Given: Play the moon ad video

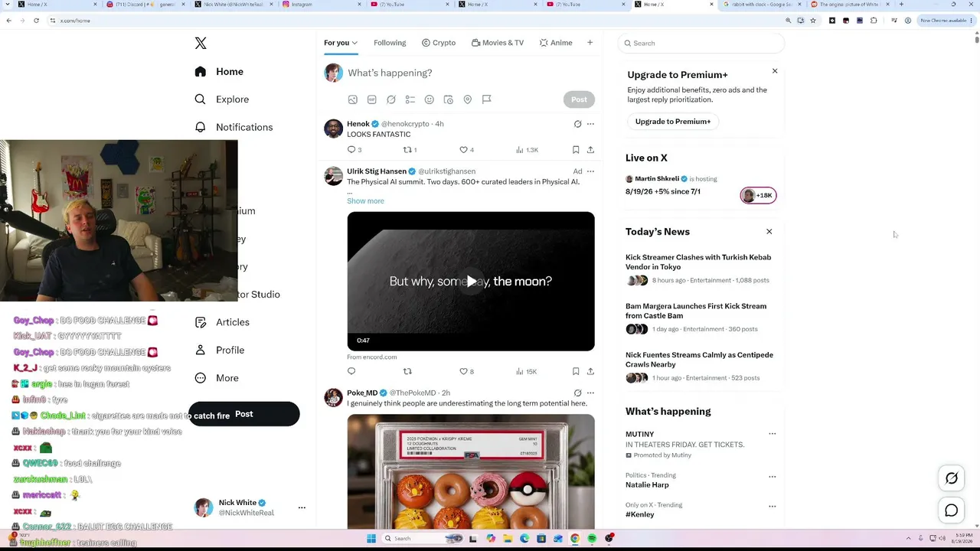Looking at the screenshot, I should click(471, 282).
